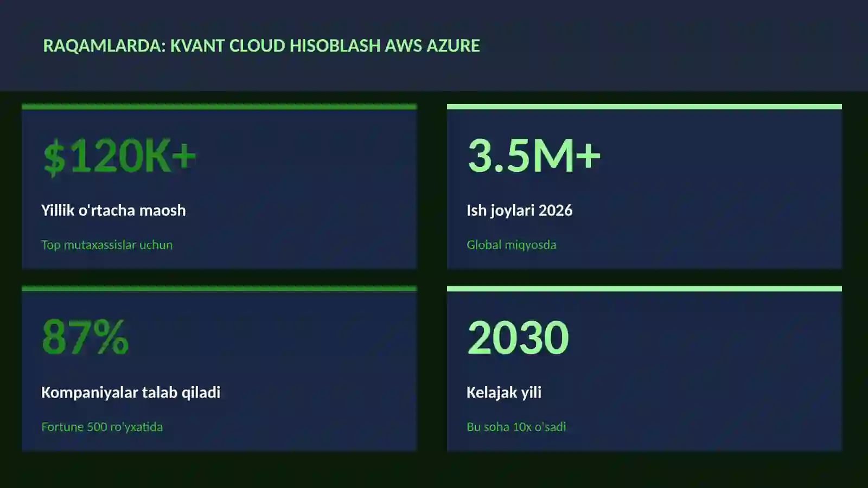Viewport: 868px width, 488px height.
Task: Click the 'Fortune 500 ro'yxatida' caption
Action: coord(102,427)
